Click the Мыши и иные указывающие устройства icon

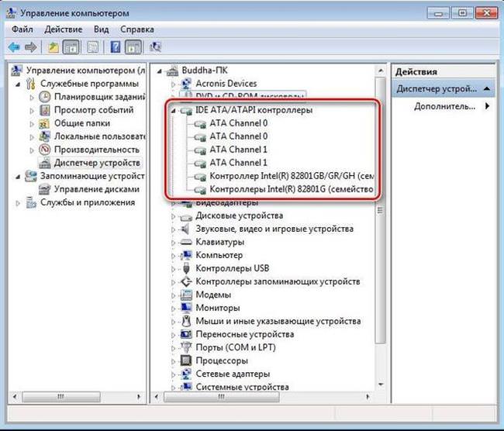pyautogui.click(x=186, y=321)
